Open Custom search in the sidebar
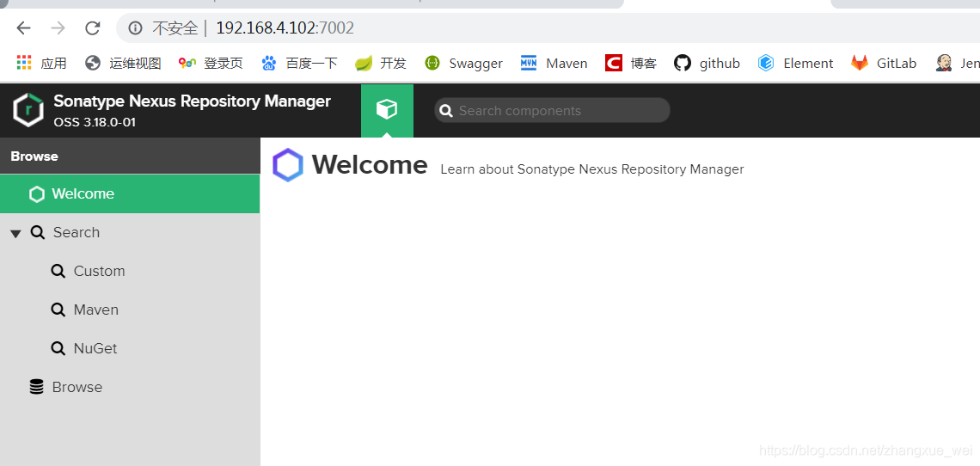 (130, 272)
